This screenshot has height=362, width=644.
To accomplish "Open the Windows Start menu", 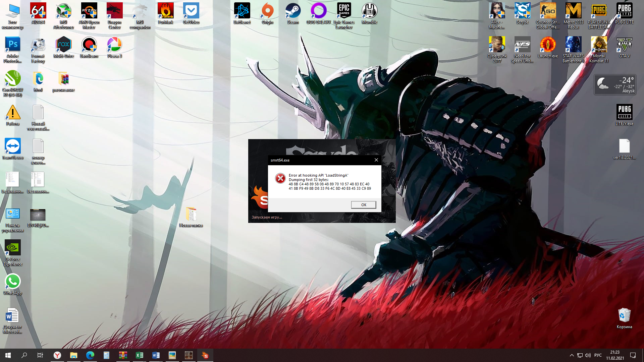I will tap(8, 355).
